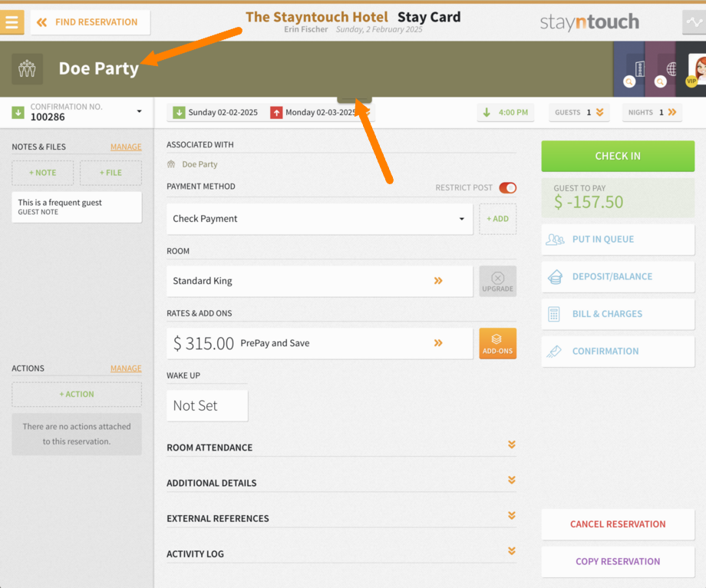This screenshot has height=588, width=706.
Task: Open the company card tab
Action: [629, 69]
